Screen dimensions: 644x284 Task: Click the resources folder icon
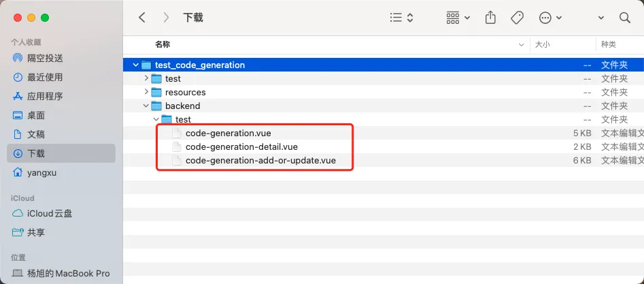coord(156,92)
